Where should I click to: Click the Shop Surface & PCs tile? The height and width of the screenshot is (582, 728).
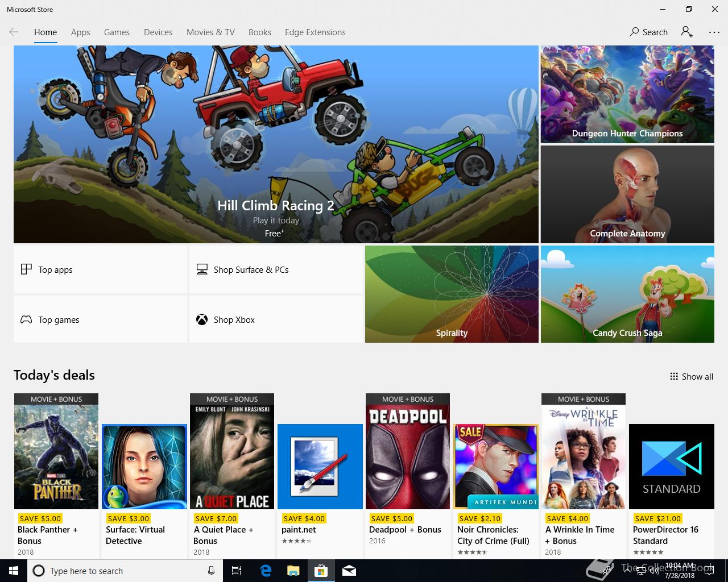coord(276,269)
